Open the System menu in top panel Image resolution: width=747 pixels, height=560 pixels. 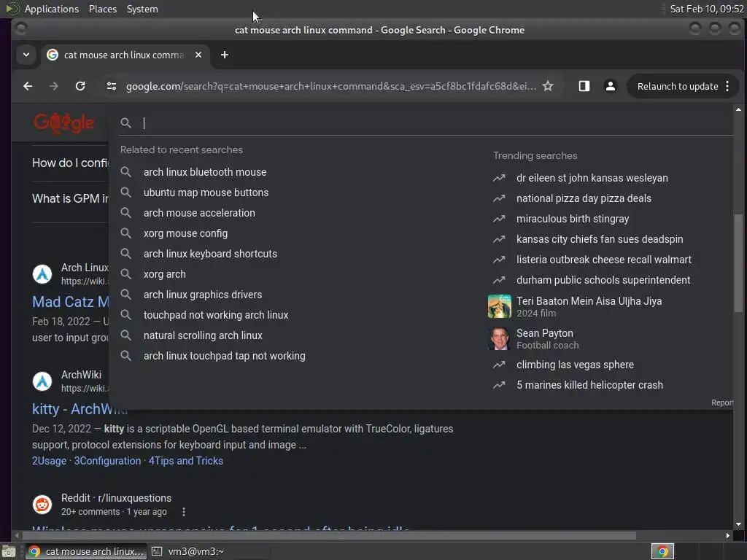coord(142,9)
